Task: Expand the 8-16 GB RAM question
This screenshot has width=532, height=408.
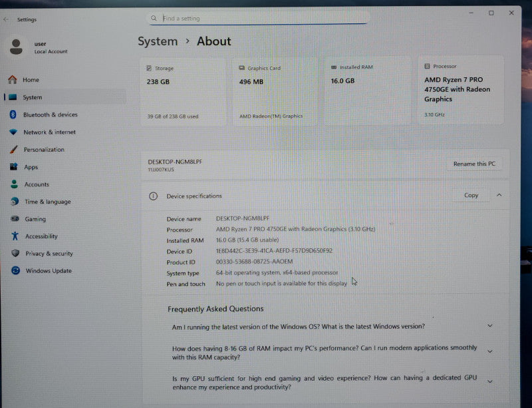Action: 490,351
